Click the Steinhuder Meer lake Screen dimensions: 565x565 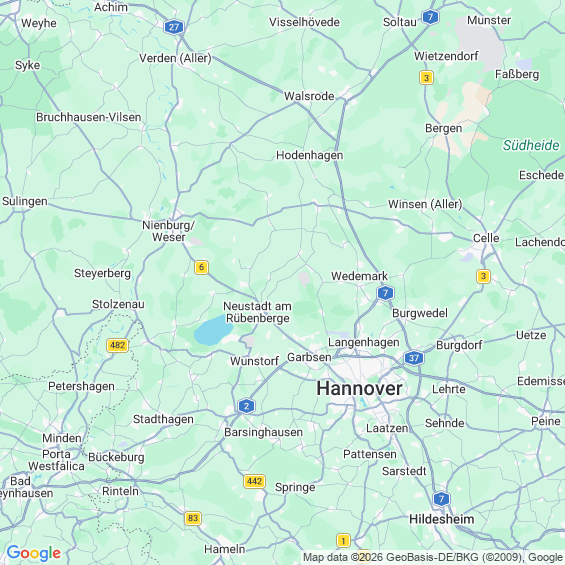point(213,330)
